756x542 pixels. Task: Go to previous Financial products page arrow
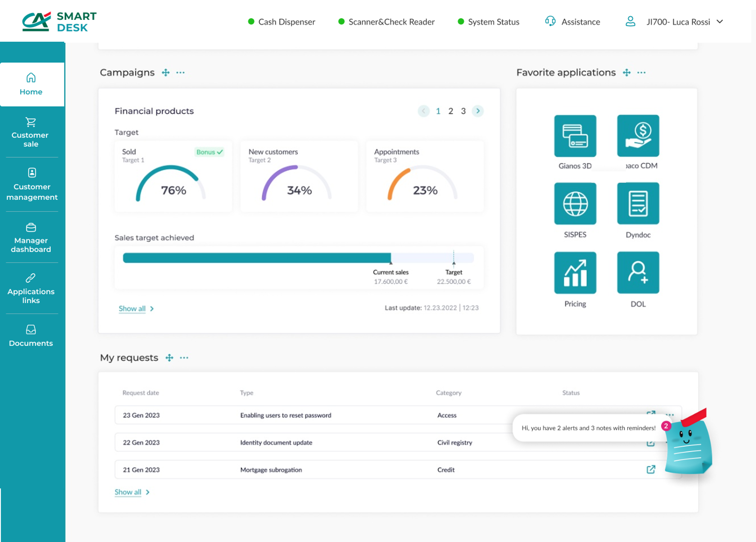click(424, 111)
